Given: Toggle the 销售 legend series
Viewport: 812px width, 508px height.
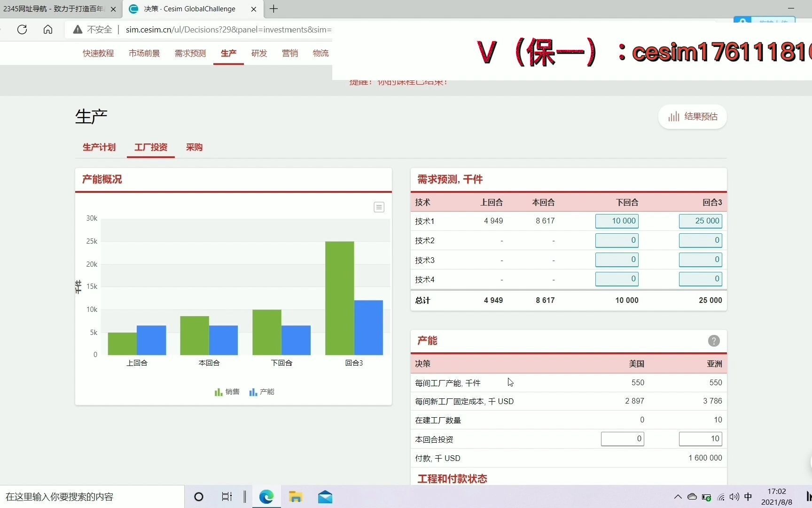Looking at the screenshot, I should (x=227, y=392).
